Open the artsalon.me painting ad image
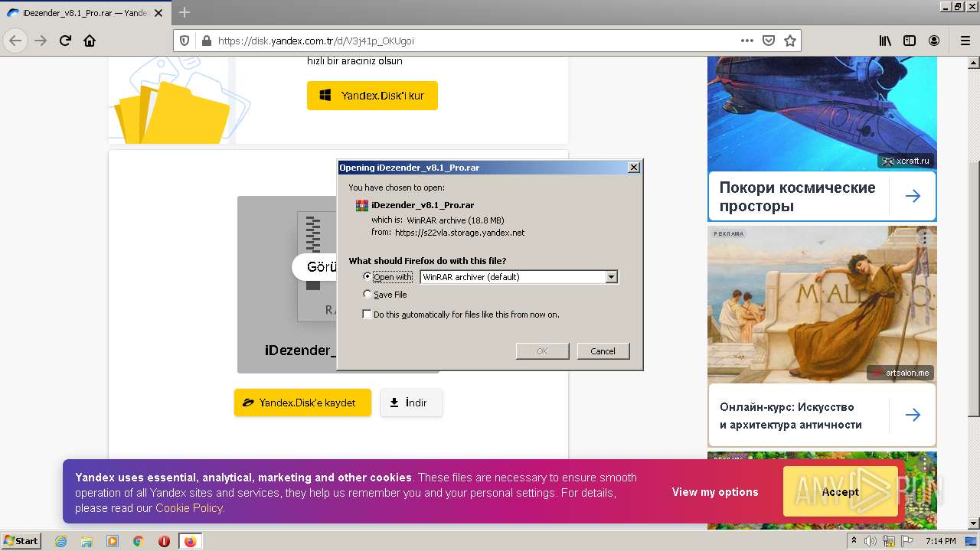 coord(822,305)
